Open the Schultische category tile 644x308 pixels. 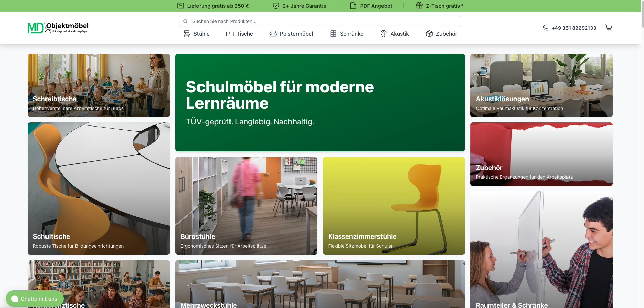pos(99,189)
